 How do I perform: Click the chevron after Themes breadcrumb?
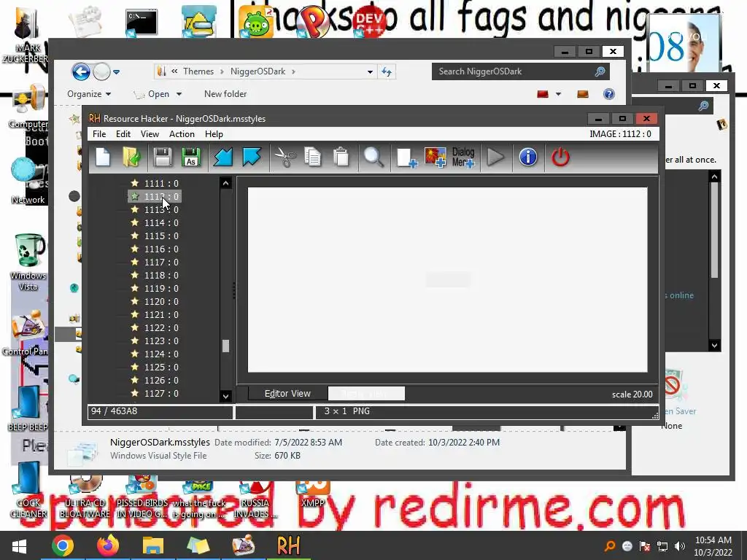click(222, 71)
